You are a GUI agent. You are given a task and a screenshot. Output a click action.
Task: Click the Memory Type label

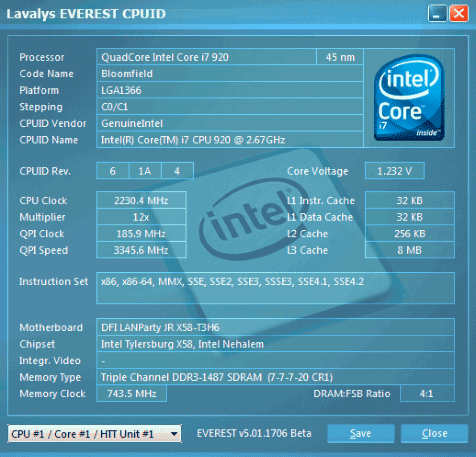tap(50, 377)
